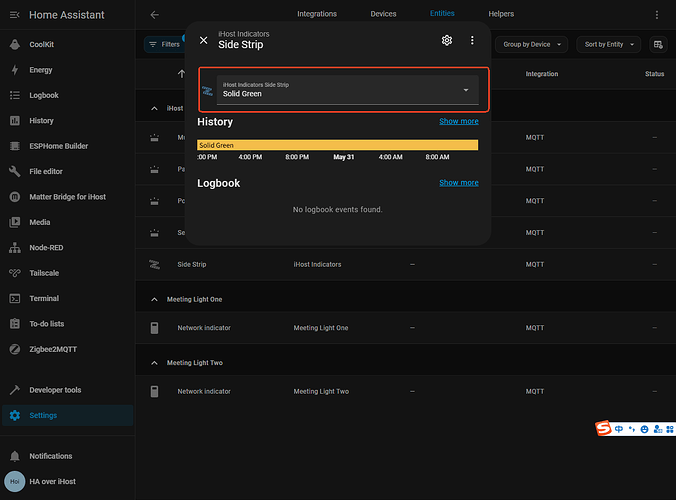Click the iHost Indicators device cell
Image resolution: width=676 pixels, height=500 pixels.
click(x=317, y=264)
